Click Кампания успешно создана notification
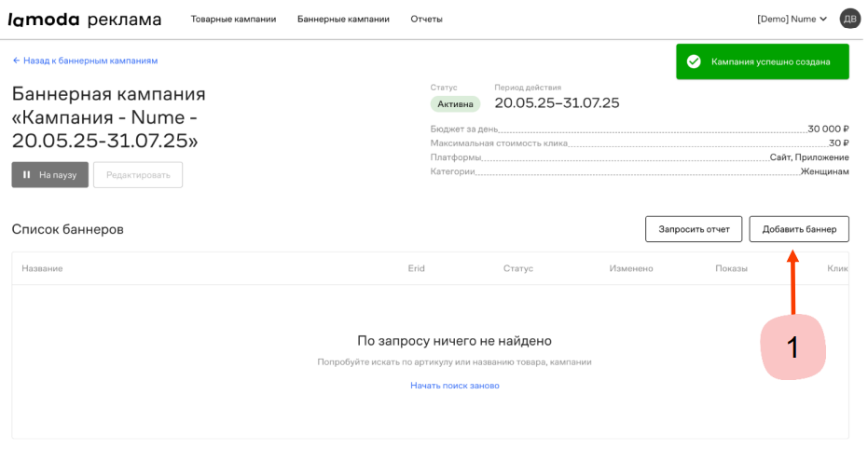 [x=763, y=61]
